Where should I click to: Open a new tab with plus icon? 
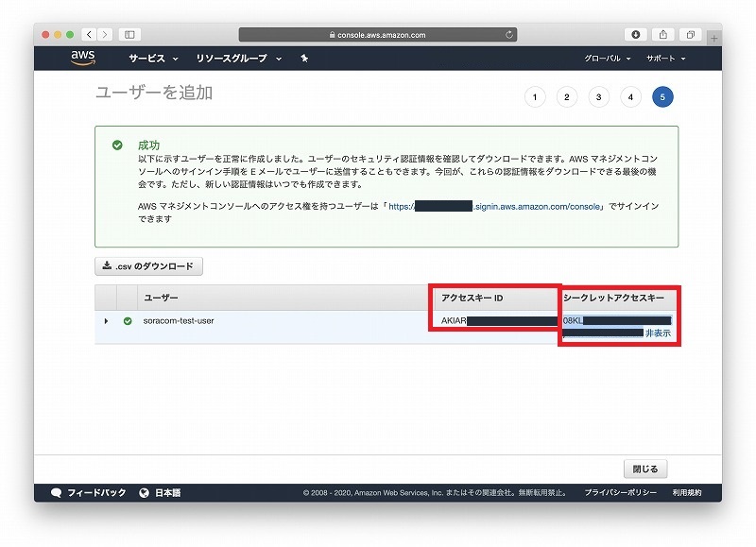[714, 38]
